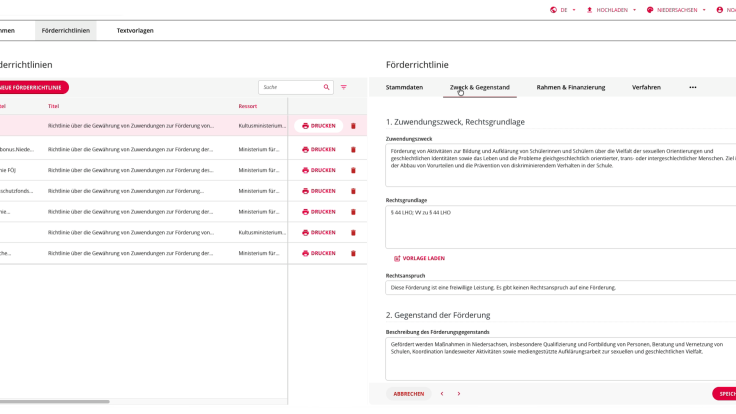Click the VORLAGE LADEN button
This screenshot has height=414, width=736.
pyautogui.click(x=419, y=259)
